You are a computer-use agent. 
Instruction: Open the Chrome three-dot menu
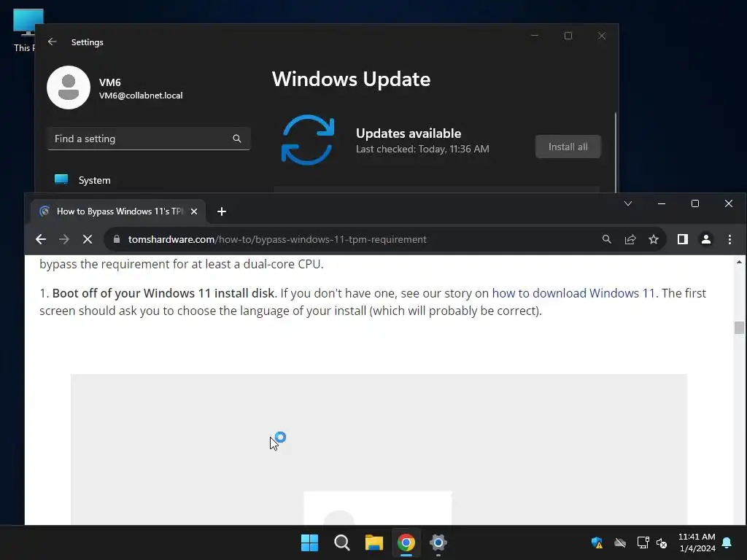tap(729, 239)
